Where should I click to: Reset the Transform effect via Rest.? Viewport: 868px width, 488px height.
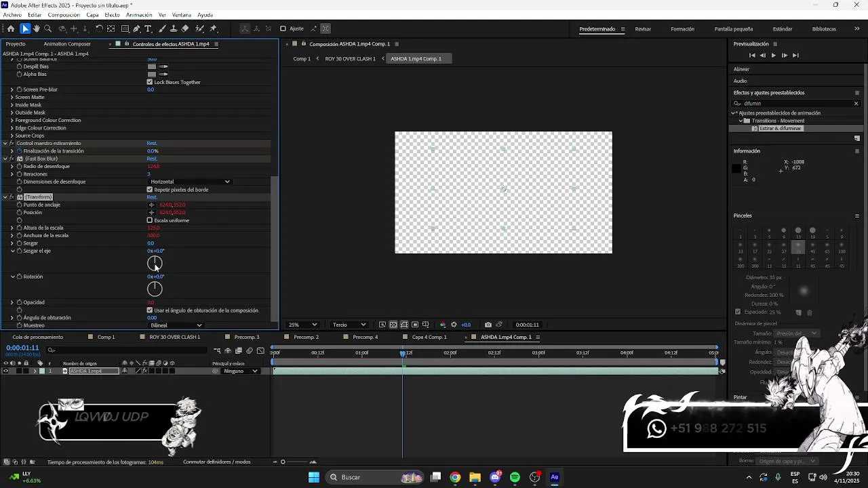coord(152,197)
